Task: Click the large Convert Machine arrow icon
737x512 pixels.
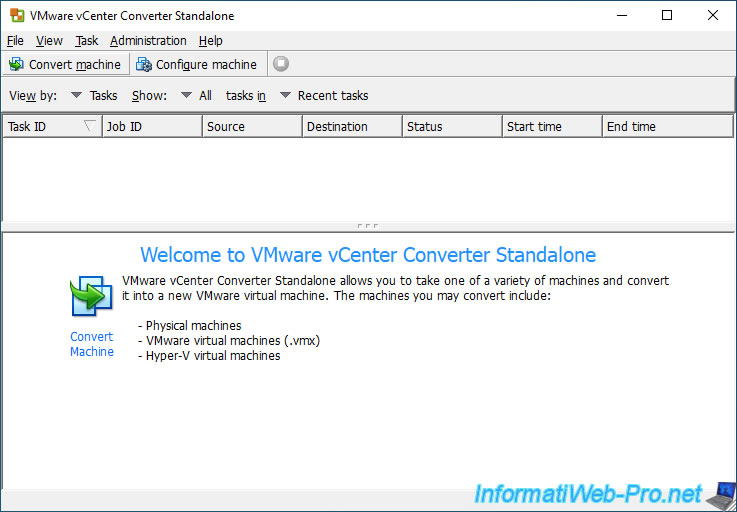Action: point(92,297)
